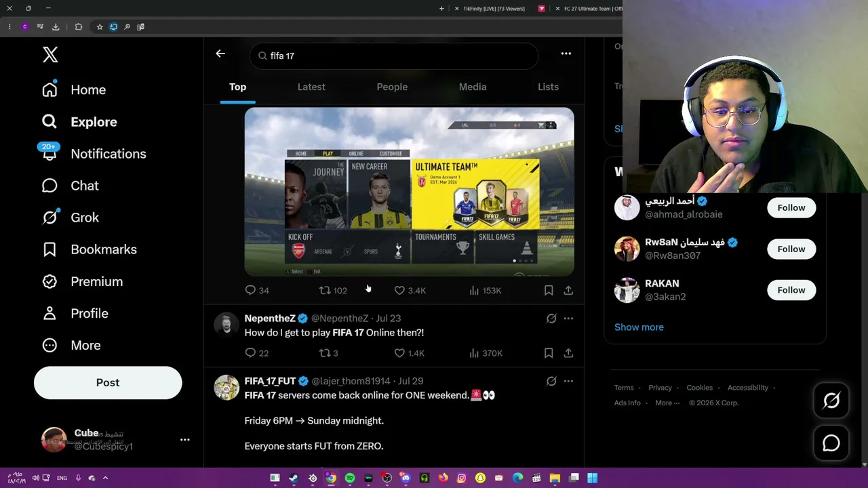The height and width of the screenshot is (488, 868).
Task: Expand the footer More dropdown
Action: pos(668,403)
